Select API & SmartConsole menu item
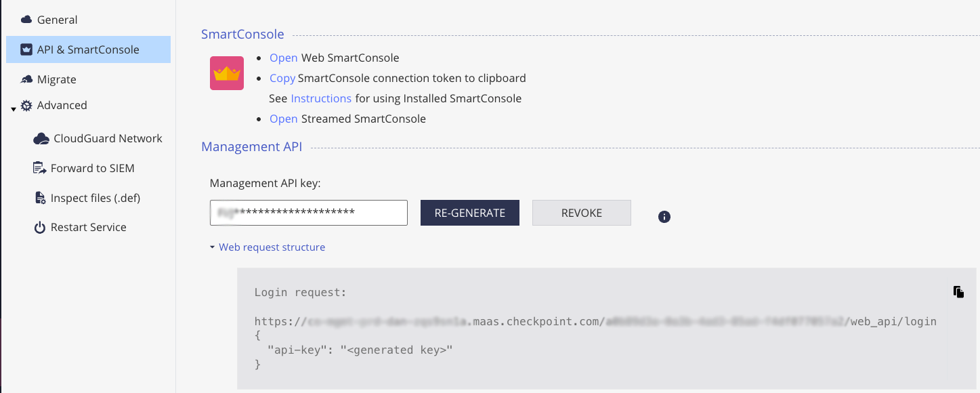The height and width of the screenshot is (393, 980). coord(88,49)
